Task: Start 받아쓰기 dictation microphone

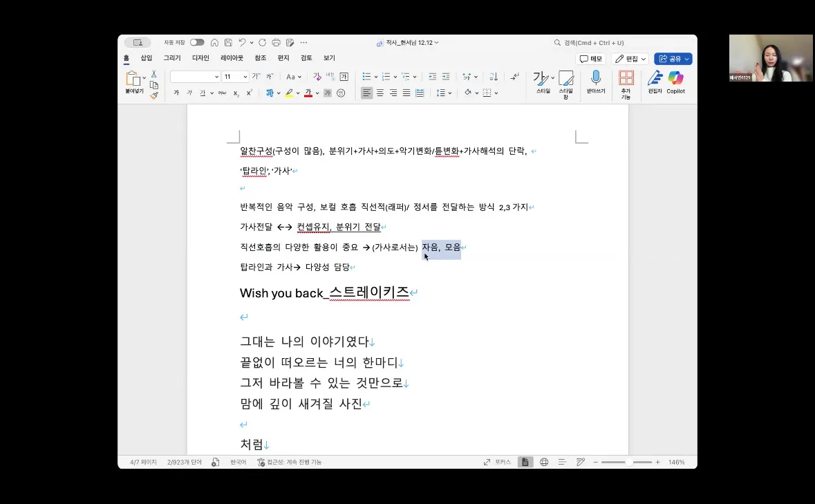Action: 596,82
